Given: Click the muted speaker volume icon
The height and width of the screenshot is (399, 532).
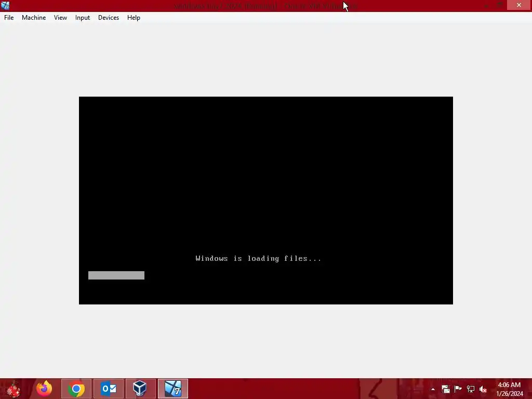Looking at the screenshot, I should tap(483, 389).
